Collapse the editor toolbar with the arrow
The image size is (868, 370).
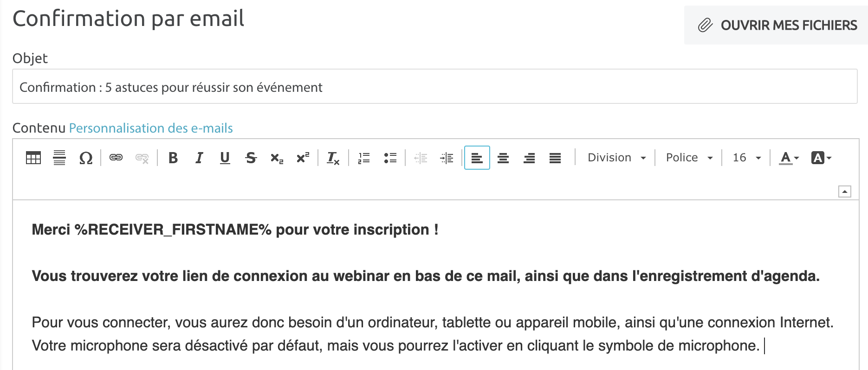(x=844, y=191)
